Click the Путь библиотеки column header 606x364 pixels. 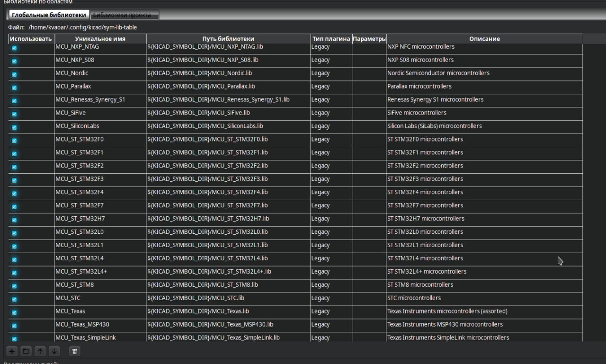point(229,39)
